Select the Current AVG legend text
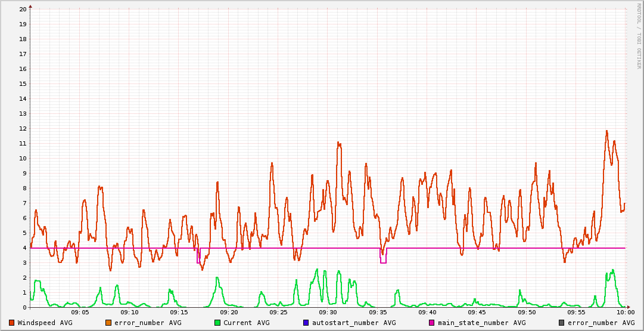 pos(246,323)
